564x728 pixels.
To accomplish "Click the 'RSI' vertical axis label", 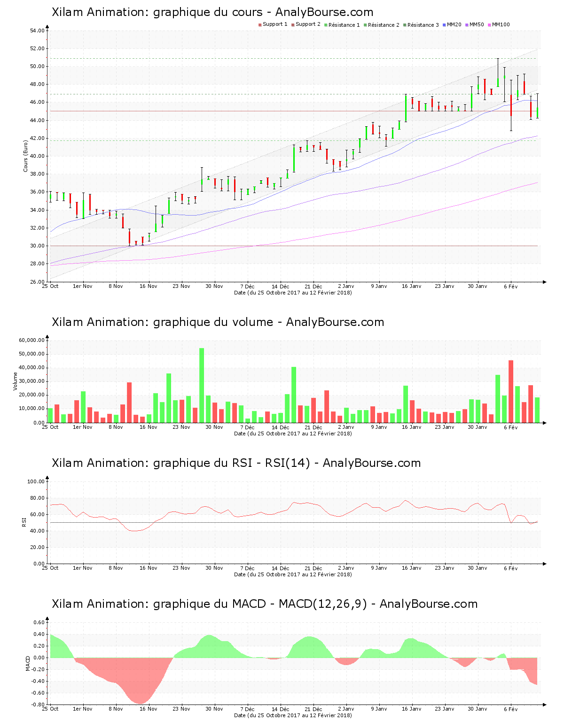I will point(24,522).
